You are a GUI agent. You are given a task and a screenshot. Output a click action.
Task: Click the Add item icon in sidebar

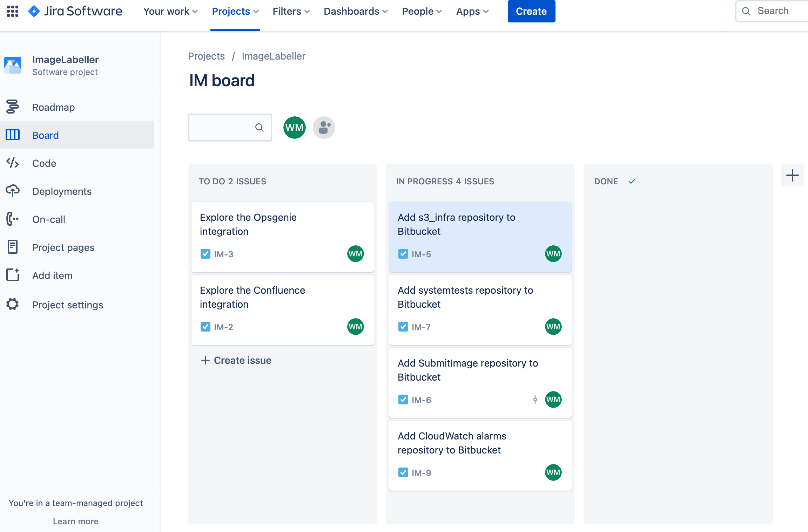click(13, 275)
